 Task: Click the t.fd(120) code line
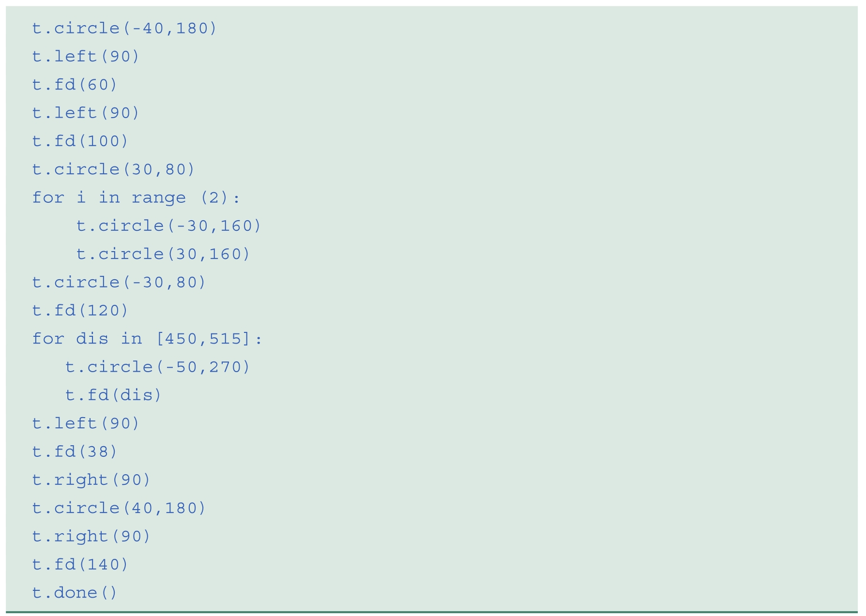pos(80,311)
